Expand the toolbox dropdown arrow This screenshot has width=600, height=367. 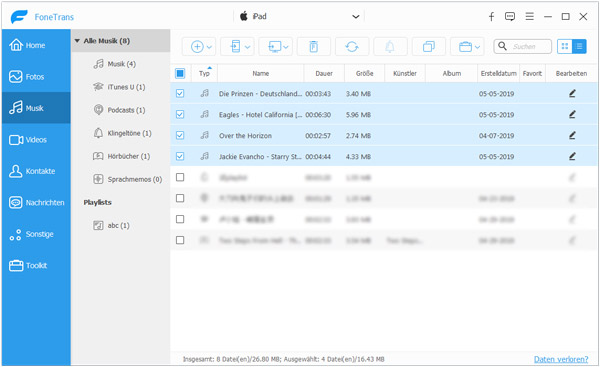[x=478, y=47]
